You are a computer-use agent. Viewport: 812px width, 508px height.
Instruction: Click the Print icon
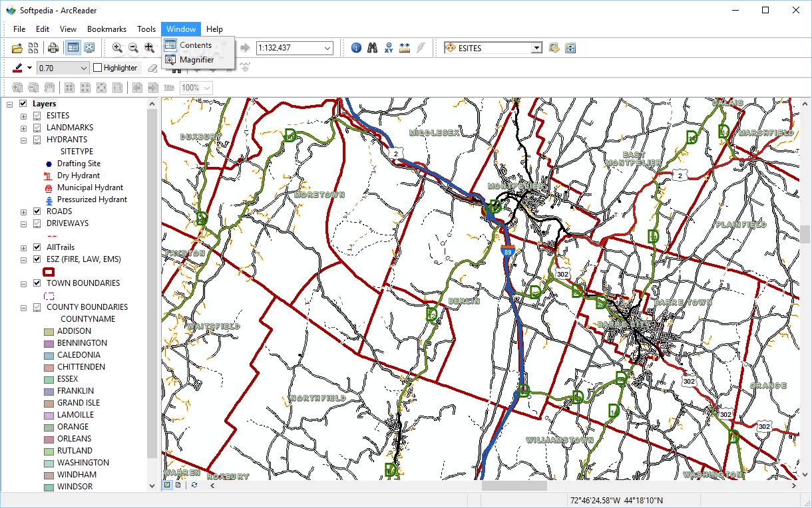pyautogui.click(x=53, y=48)
